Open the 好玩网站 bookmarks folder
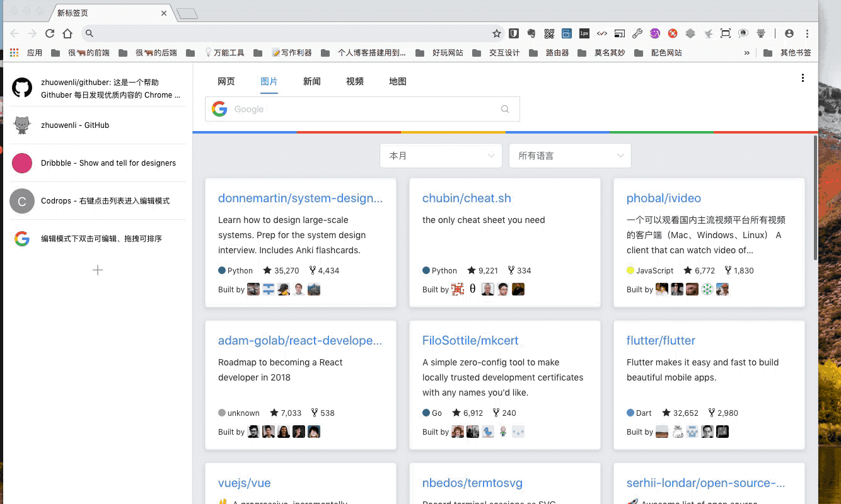The height and width of the screenshot is (504, 841). (x=439, y=53)
